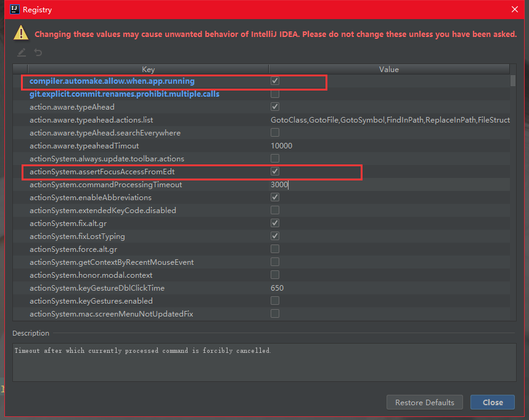Click the yellow warning triangle icon
The image size is (529, 420).
click(x=21, y=33)
